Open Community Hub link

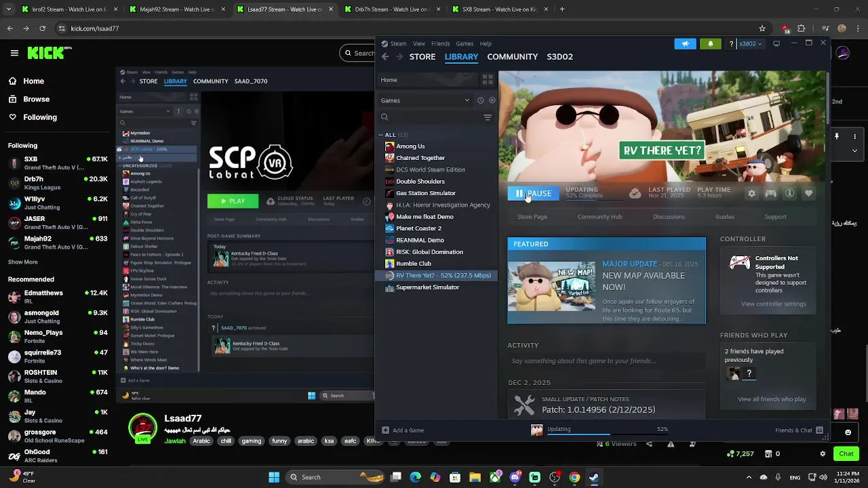(x=599, y=217)
